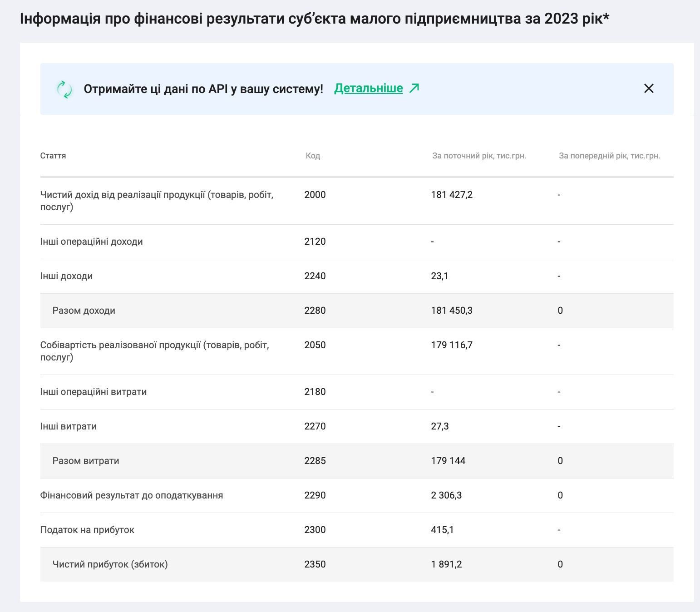The width and height of the screenshot is (700, 612).
Task: Click the Податок на прибуток label
Action: click(x=87, y=530)
